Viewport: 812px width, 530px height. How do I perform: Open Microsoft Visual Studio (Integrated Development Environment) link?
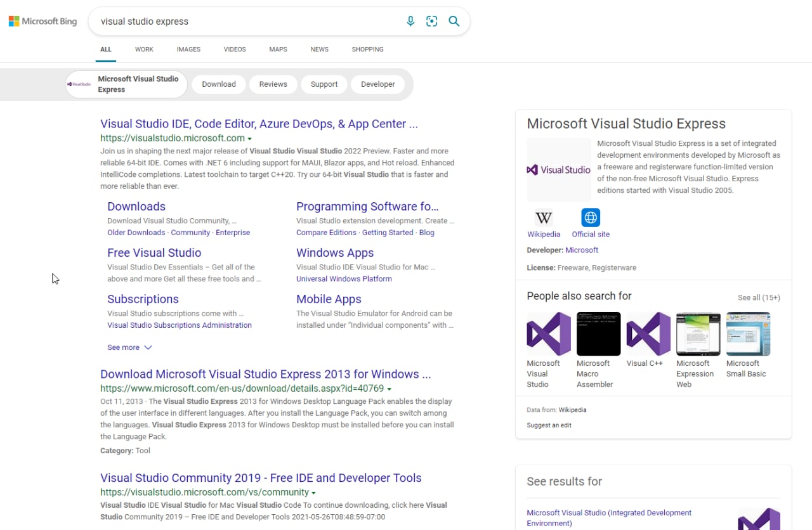(x=609, y=518)
